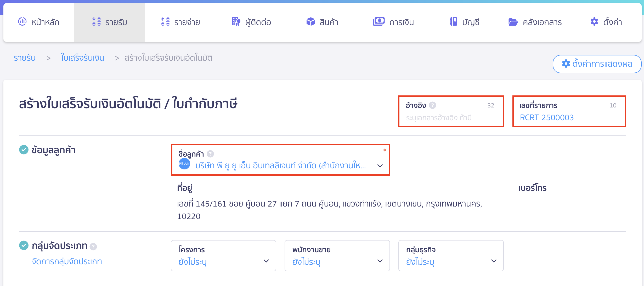Click the ตั้งค่า gear icon
The width and height of the screenshot is (644, 286).
[x=594, y=21]
